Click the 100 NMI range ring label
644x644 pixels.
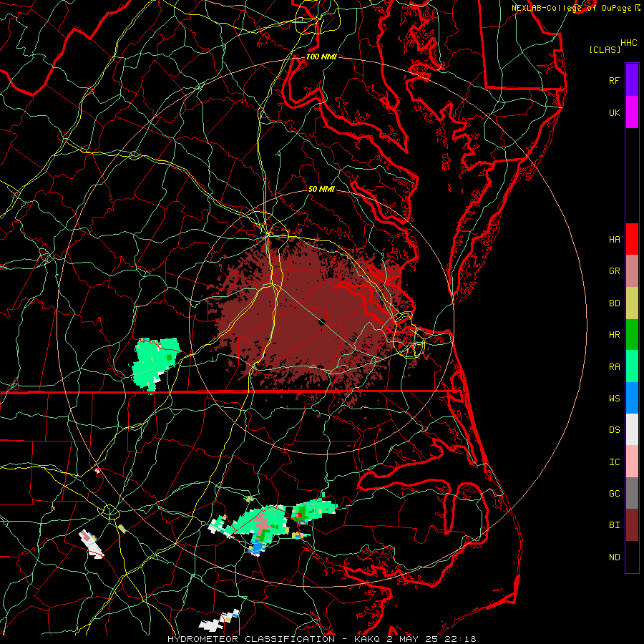321,57
